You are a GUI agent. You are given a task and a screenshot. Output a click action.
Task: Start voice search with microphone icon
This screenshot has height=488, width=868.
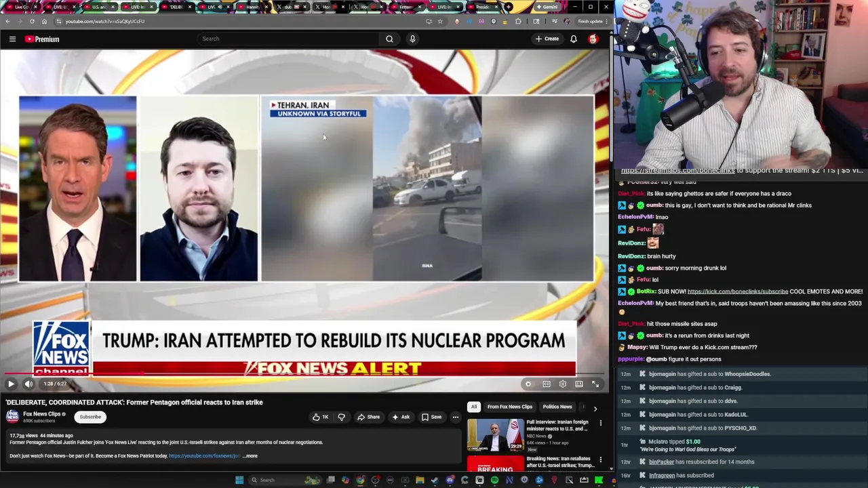click(x=412, y=39)
